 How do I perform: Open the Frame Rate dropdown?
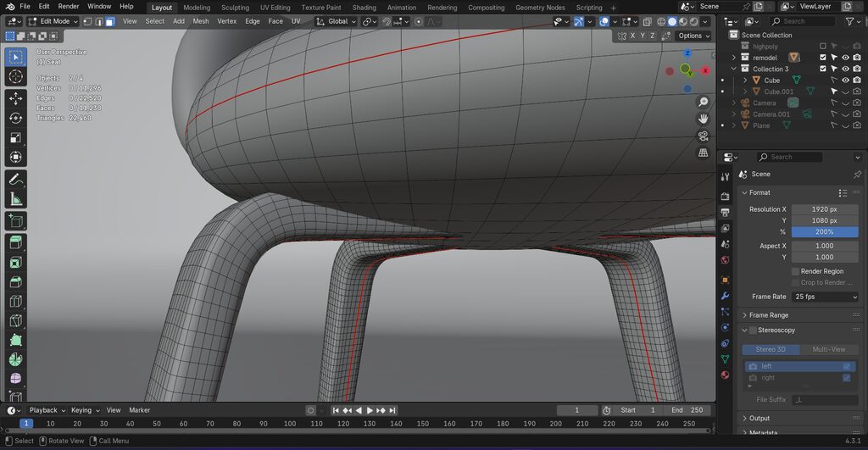point(825,297)
